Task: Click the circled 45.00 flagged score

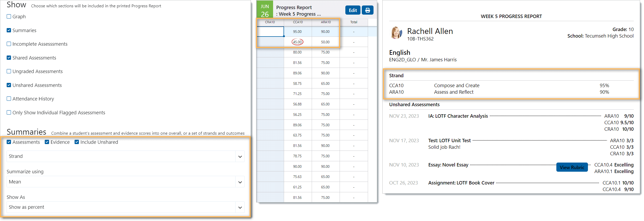Action: point(297,42)
